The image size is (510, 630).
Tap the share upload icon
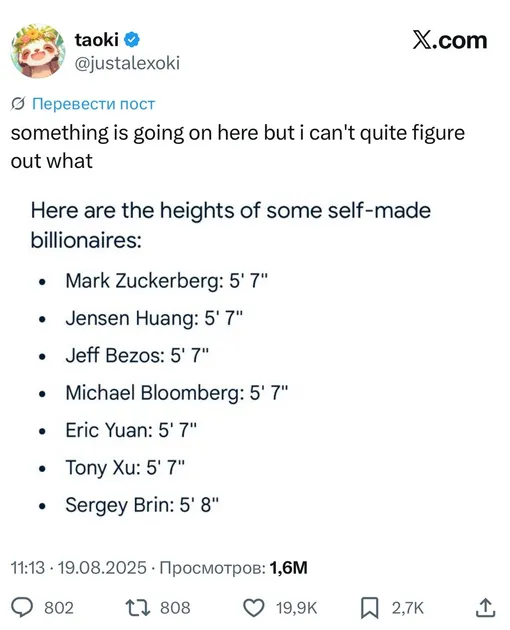point(485,607)
